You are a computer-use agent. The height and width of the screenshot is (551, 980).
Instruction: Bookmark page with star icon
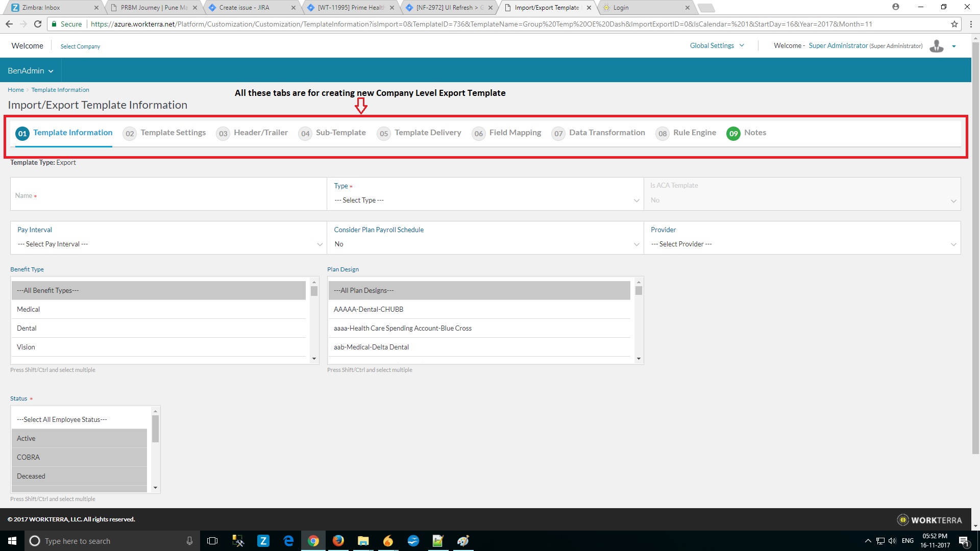954,24
